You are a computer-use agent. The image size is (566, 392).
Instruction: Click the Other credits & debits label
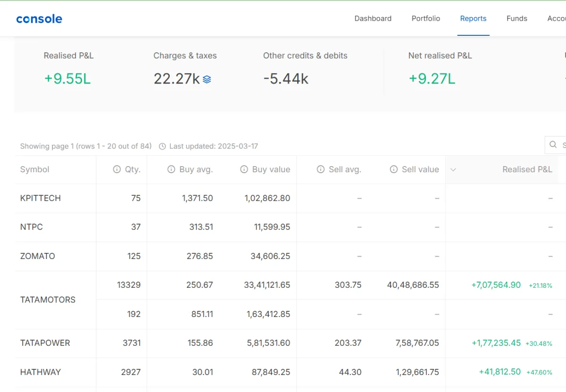[x=305, y=56]
